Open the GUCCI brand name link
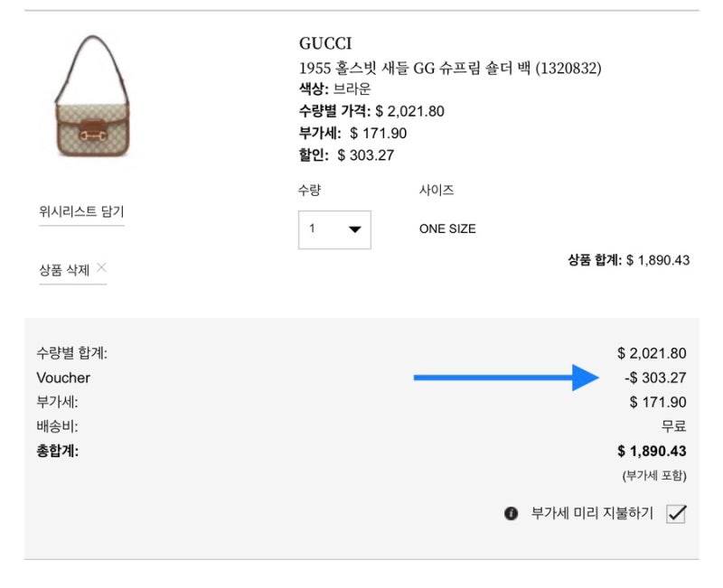723x588 pixels. coord(325,43)
